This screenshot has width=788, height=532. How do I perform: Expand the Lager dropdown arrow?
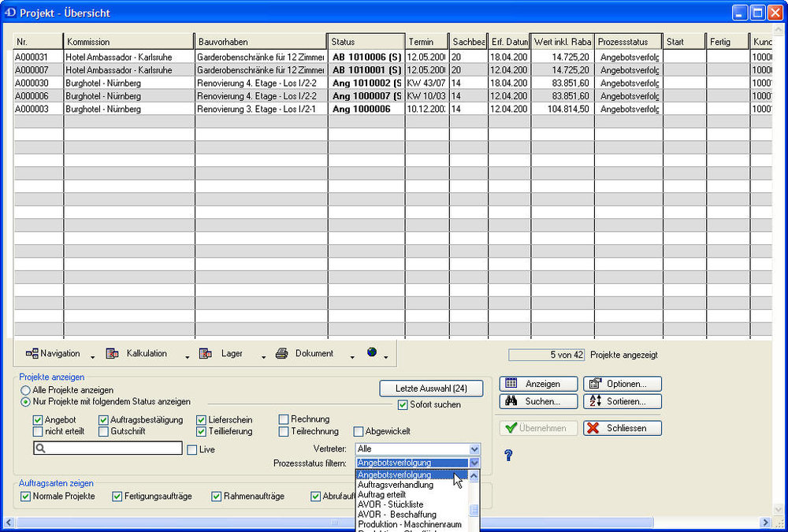click(x=263, y=358)
